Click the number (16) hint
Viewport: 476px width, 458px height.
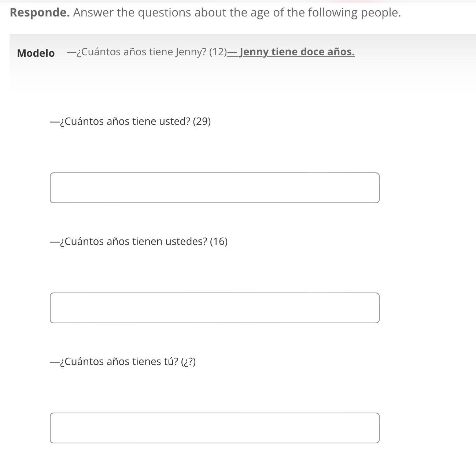tap(219, 241)
